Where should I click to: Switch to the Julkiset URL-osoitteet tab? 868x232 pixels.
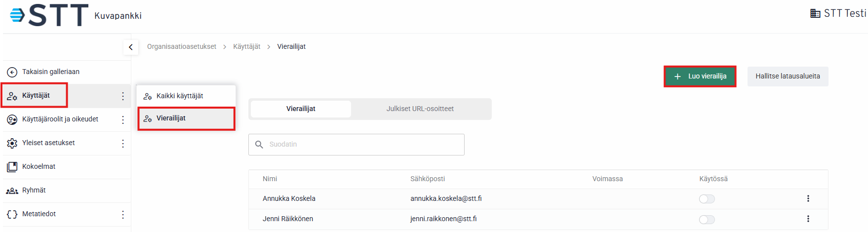pyautogui.click(x=420, y=109)
